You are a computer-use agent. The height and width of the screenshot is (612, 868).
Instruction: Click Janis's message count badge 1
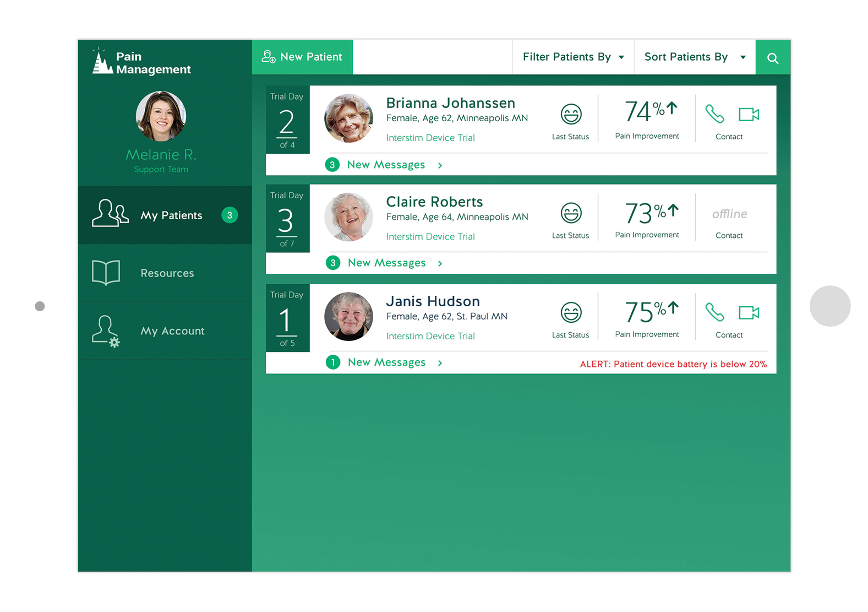[x=332, y=362]
